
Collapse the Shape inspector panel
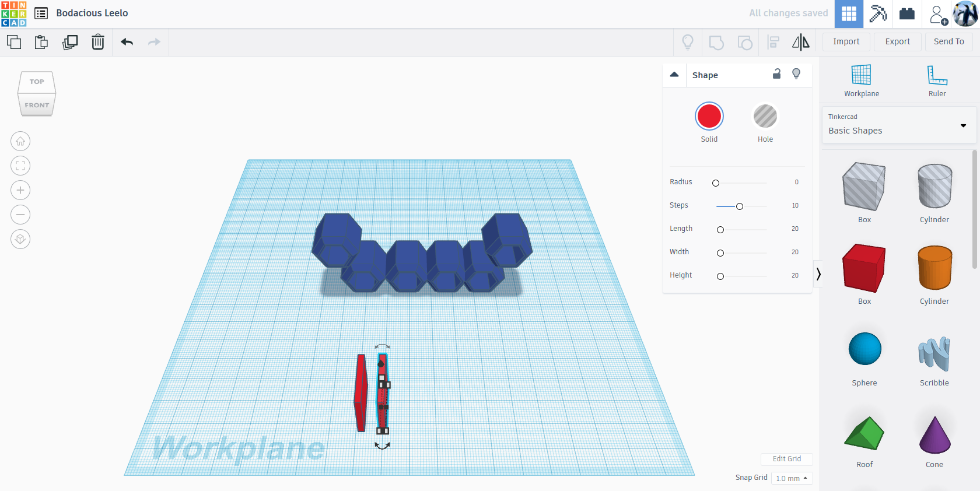[674, 75]
